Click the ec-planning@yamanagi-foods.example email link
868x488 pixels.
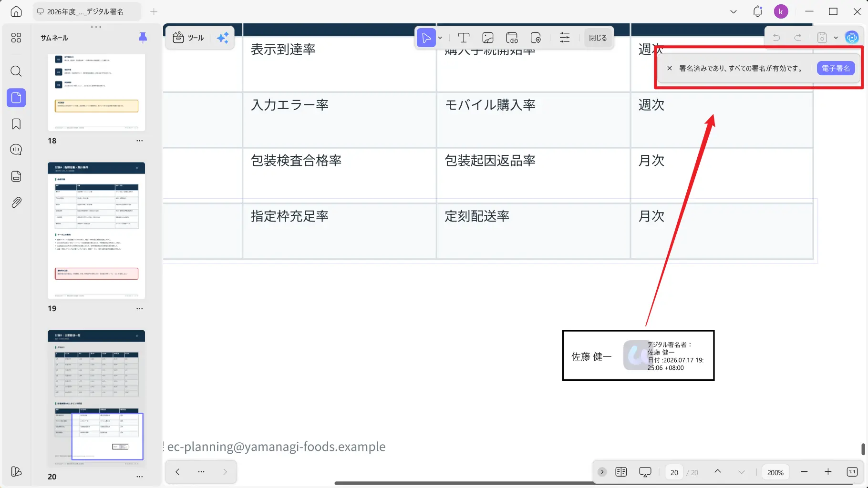pos(276,447)
